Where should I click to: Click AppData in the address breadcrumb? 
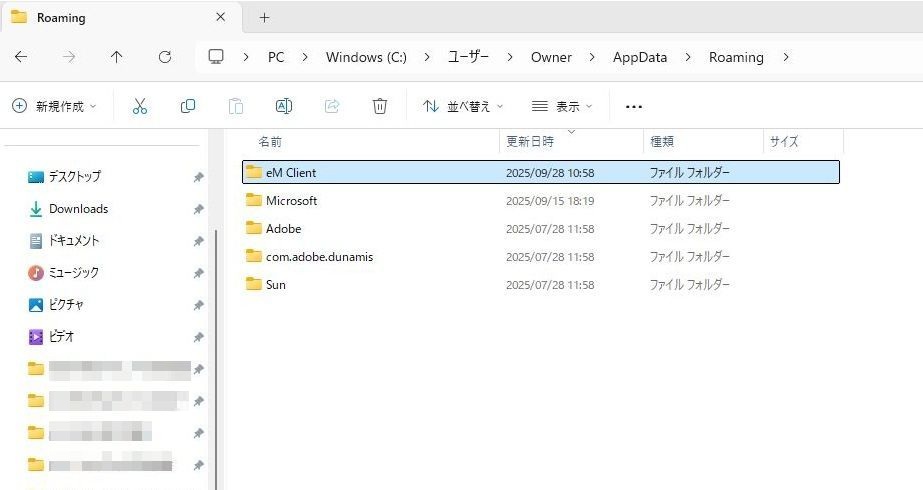639,57
